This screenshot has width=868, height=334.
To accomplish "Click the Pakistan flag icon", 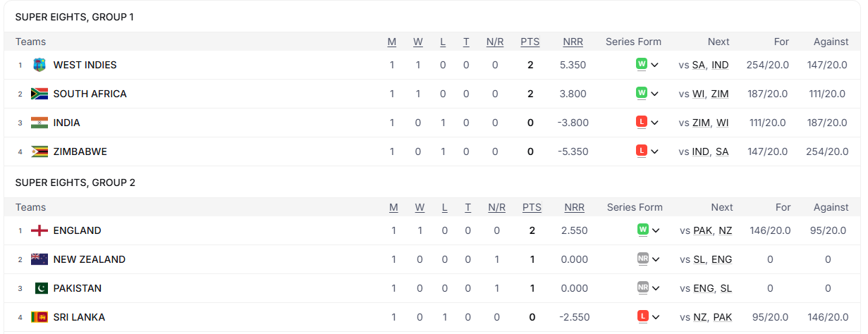I will [x=39, y=288].
